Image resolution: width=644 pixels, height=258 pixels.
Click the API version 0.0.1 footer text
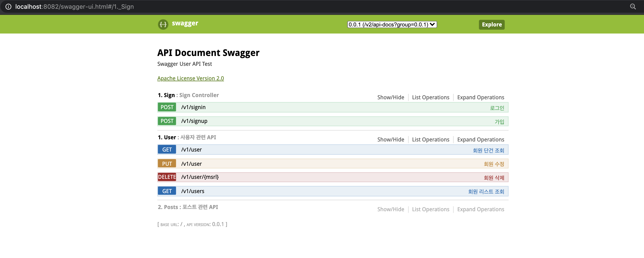[x=205, y=224]
